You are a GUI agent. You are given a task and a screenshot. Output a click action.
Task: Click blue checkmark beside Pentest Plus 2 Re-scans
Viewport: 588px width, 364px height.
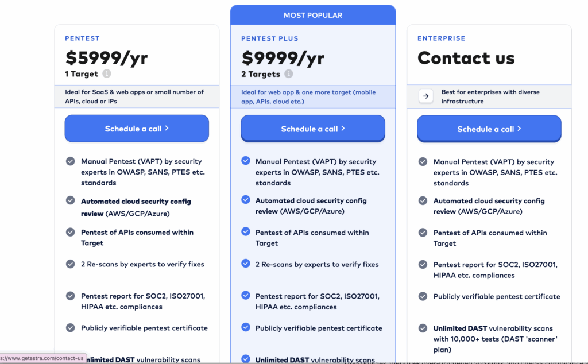pos(246,264)
